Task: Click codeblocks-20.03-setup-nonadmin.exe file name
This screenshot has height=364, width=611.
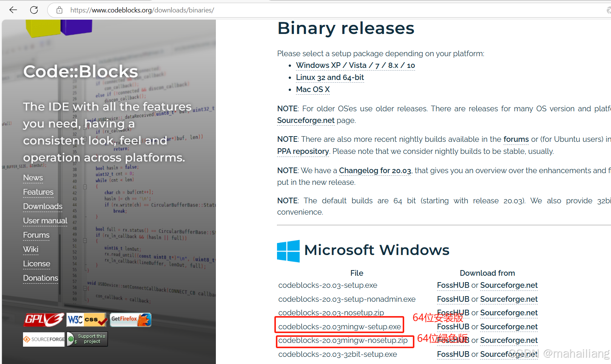Action: pos(347,299)
